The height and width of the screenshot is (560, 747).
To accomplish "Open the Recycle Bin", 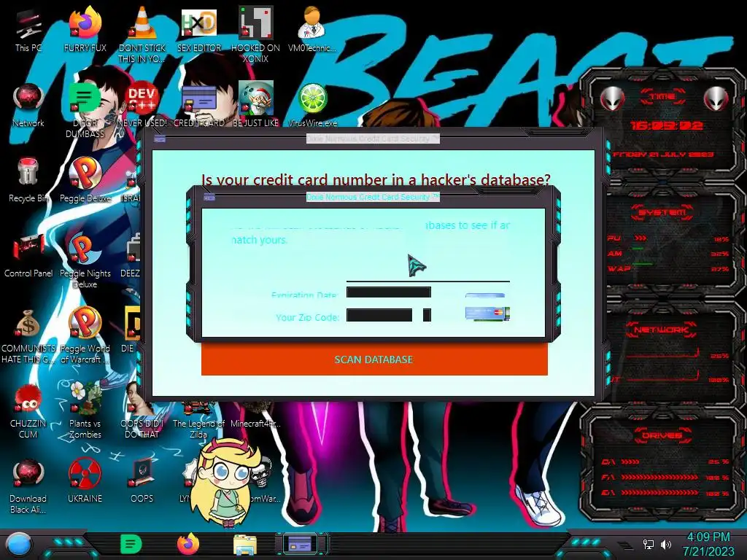I will tap(28, 180).
